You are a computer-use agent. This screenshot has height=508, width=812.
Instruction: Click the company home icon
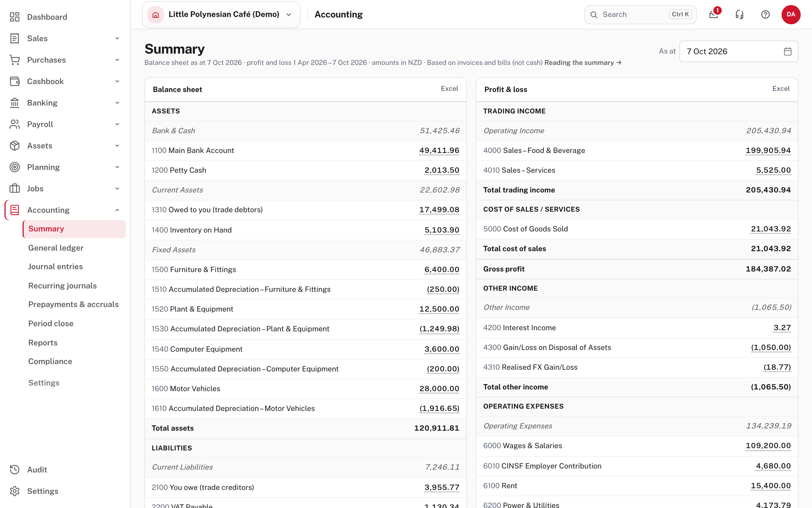coord(155,14)
